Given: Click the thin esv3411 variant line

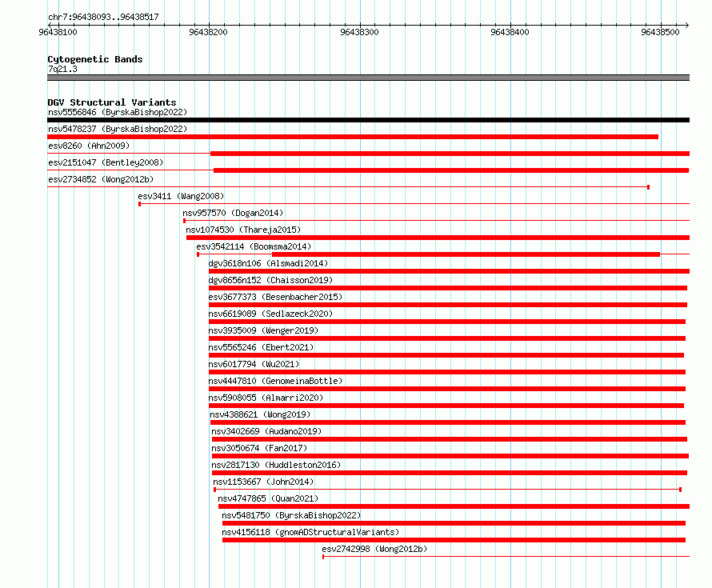Looking at the screenshot, I should [414, 203].
